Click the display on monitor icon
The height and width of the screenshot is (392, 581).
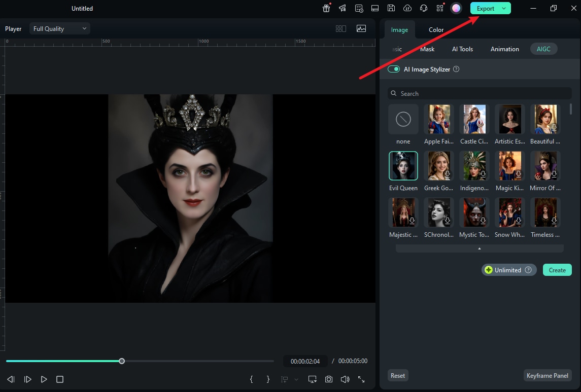[313, 379]
